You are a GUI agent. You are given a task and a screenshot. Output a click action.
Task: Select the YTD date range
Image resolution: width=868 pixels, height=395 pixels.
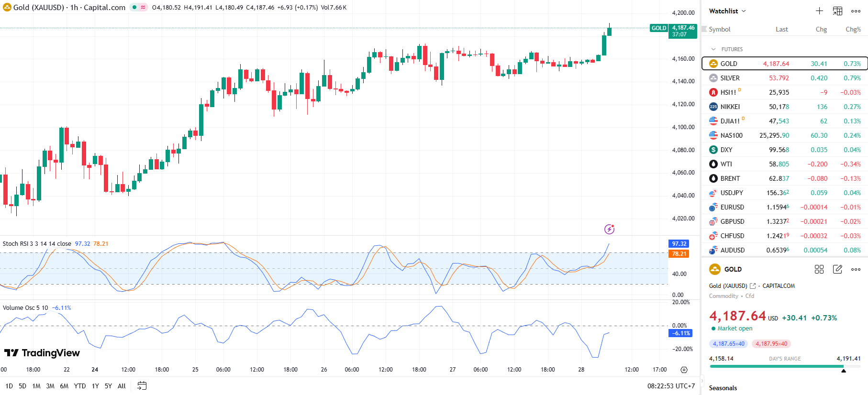[x=80, y=386]
